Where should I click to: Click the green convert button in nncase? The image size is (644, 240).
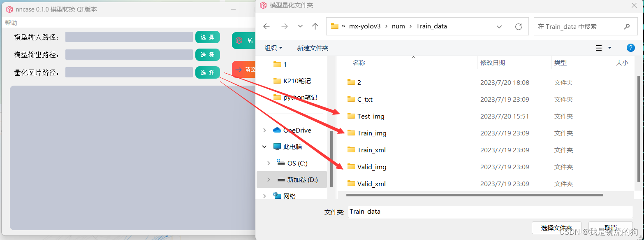244,40
